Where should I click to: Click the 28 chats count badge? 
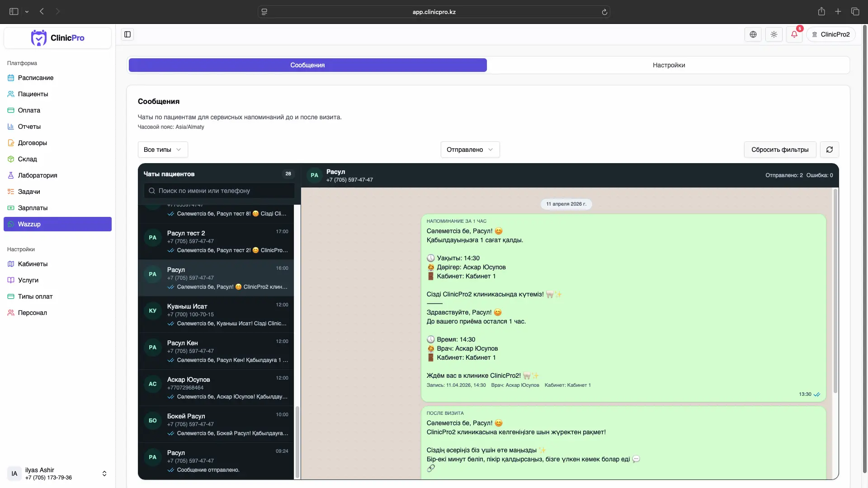coord(288,174)
